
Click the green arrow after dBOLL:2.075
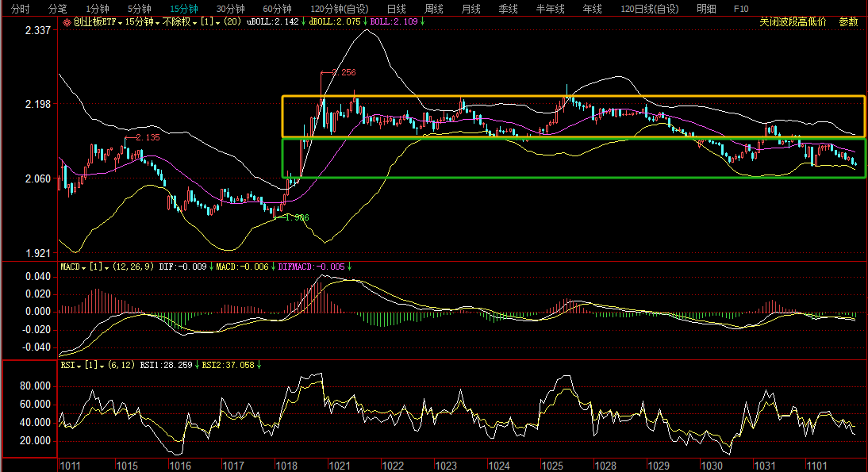[x=366, y=22]
